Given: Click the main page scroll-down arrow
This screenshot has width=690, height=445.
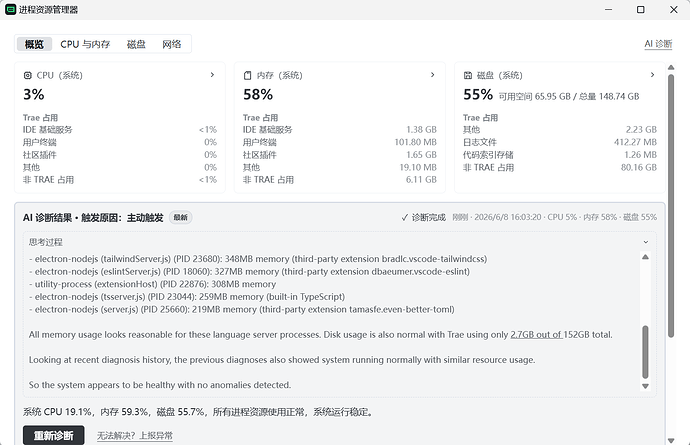Looking at the screenshot, I should coord(671,440).
